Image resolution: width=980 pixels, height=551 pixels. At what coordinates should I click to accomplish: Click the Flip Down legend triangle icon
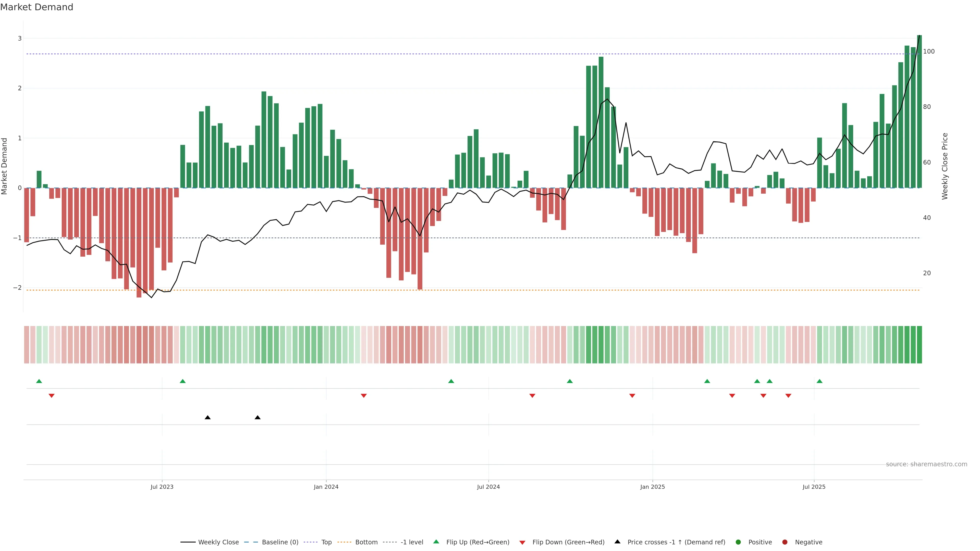click(522, 542)
